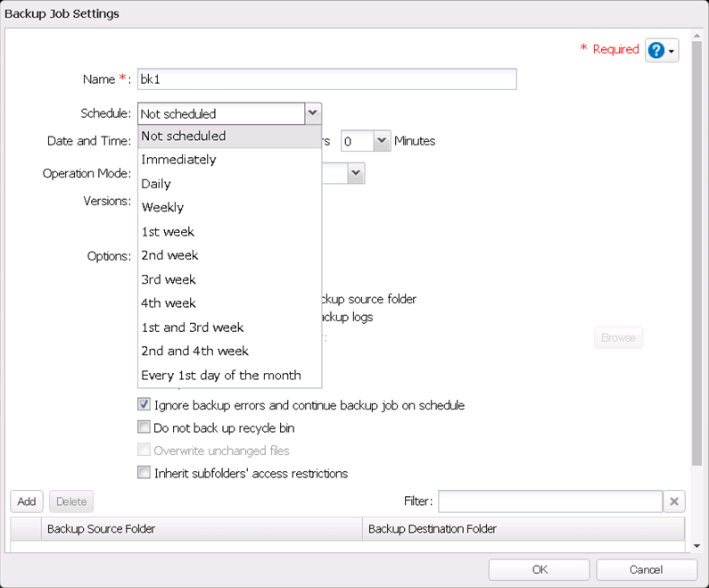Click the vertical scrollbar of the dialog
Viewport: 709px width, 588px height.
[697, 268]
